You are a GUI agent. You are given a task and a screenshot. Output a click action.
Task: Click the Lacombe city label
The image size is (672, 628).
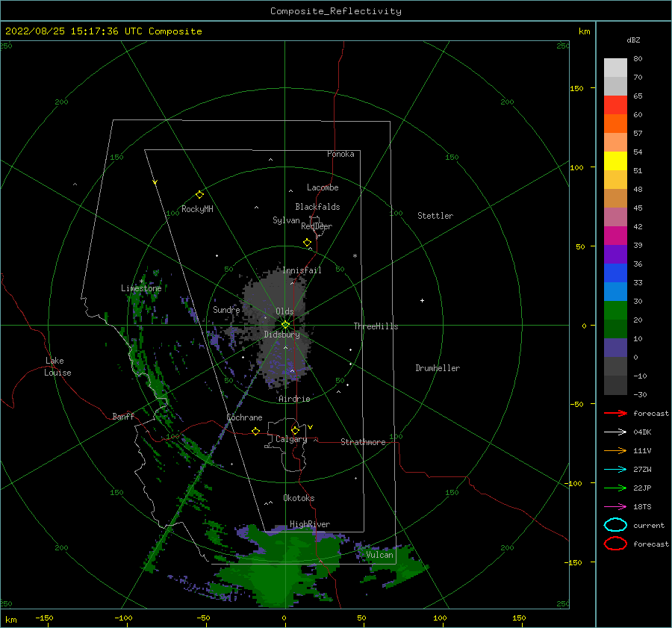click(x=323, y=187)
